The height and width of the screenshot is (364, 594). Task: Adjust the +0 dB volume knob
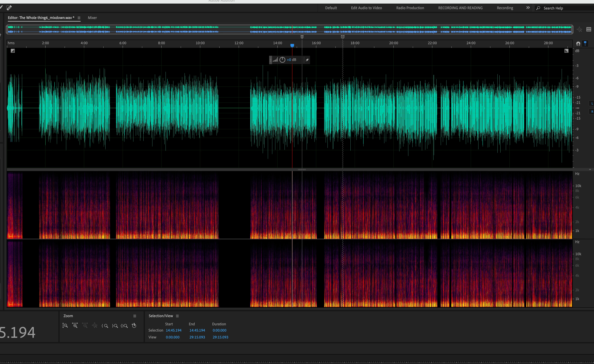tap(282, 60)
